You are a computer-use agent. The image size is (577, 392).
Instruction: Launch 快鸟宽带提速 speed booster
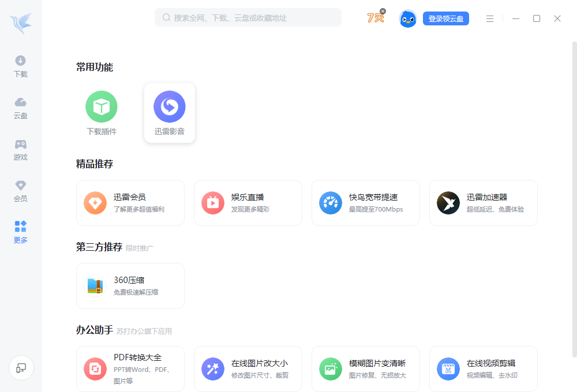pyautogui.click(x=365, y=203)
